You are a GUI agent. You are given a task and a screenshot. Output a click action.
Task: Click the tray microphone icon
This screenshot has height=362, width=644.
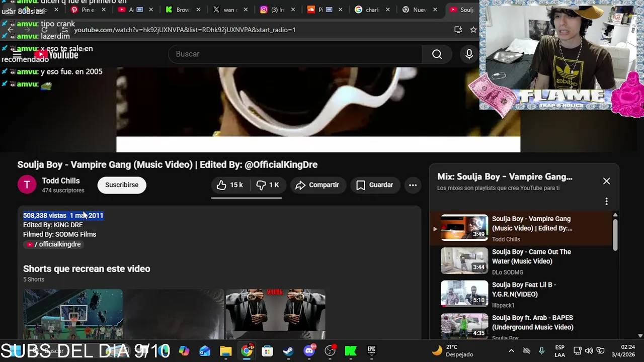click(x=541, y=350)
